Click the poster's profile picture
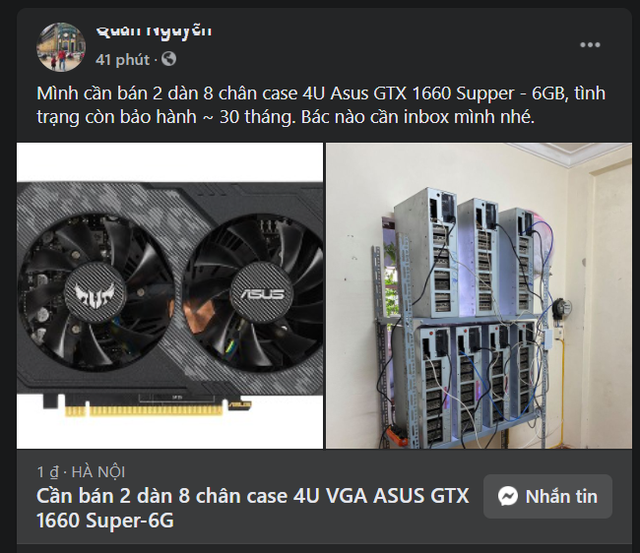The height and width of the screenshot is (553, 640). pyautogui.click(x=61, y=47)
